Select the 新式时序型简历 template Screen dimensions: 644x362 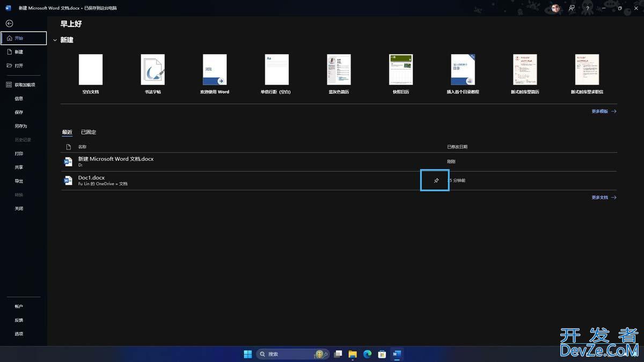[525, 74]
